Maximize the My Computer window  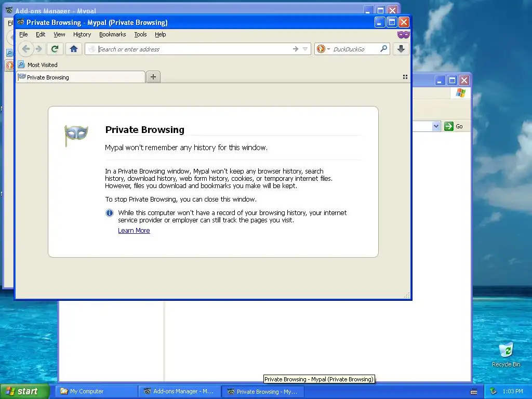point(452,81)
